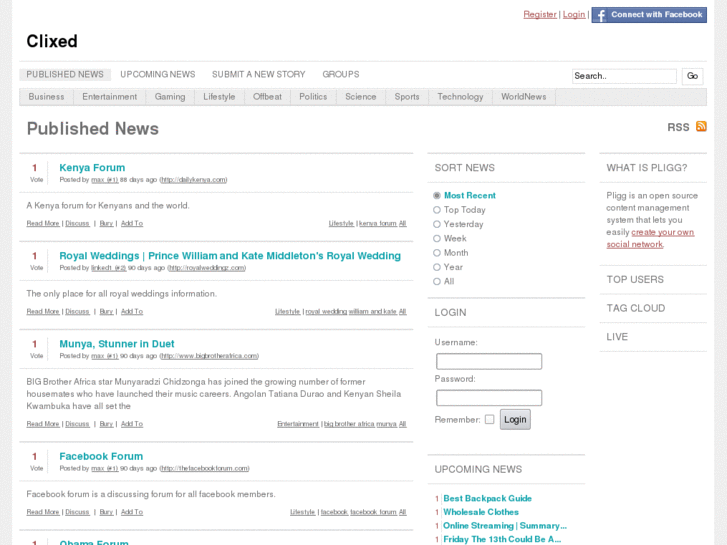The image size is (727, 545).
Task: Select Year sort option
Action: point(437,268)
